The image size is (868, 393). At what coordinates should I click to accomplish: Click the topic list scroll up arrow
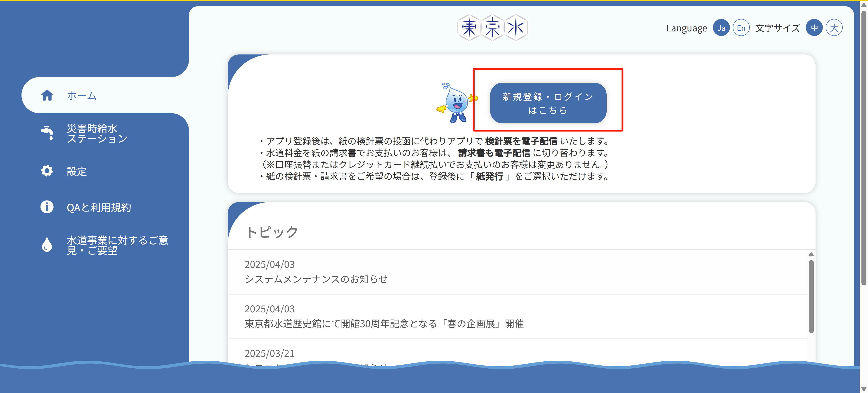811,255
